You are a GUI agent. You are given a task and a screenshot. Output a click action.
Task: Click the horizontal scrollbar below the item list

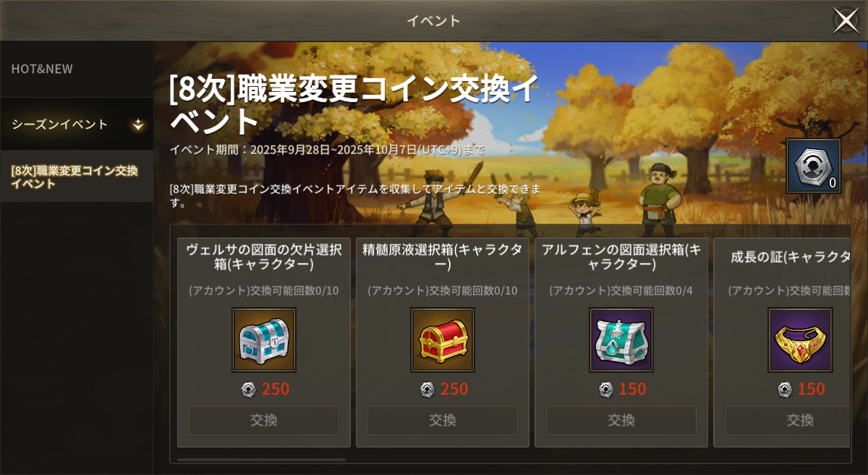(261, 459)
